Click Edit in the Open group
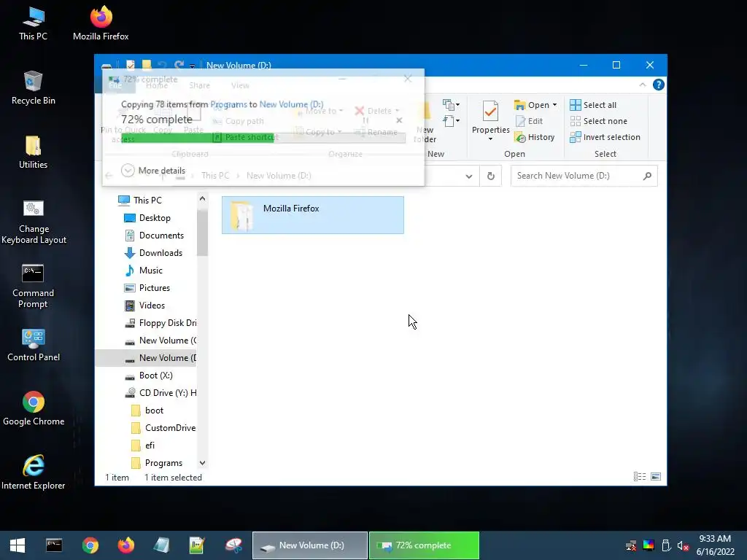The width and height of the screenshot is (747, 560). (x=529, y=121)
